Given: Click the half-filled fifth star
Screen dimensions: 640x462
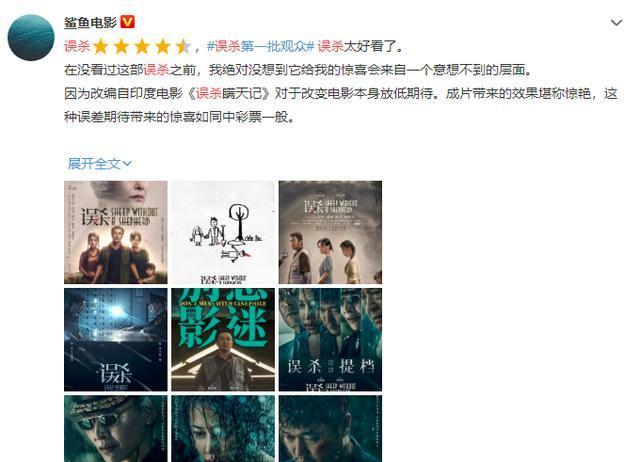Looking at the screenshot, I should point(183,47).
